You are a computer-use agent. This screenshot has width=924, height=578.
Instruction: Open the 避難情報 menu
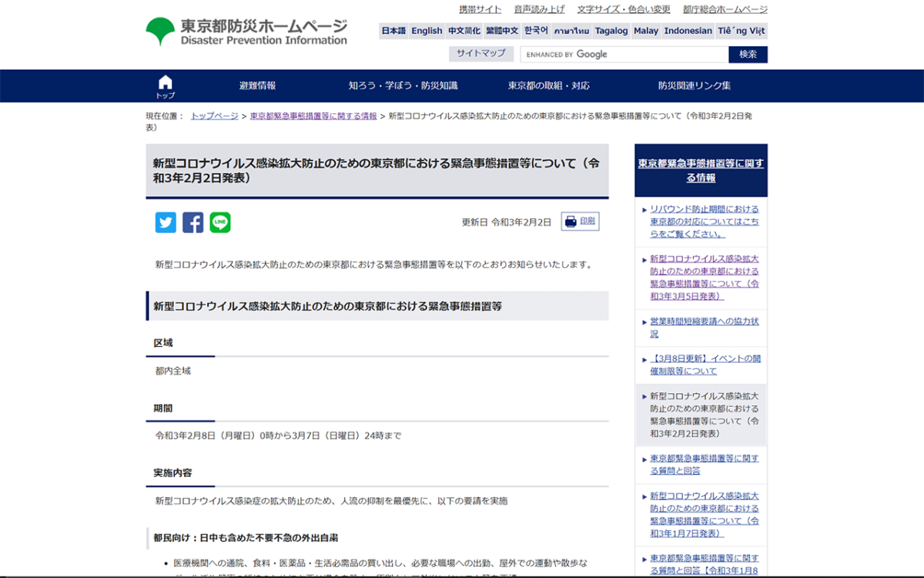click(x=257, y=86)
